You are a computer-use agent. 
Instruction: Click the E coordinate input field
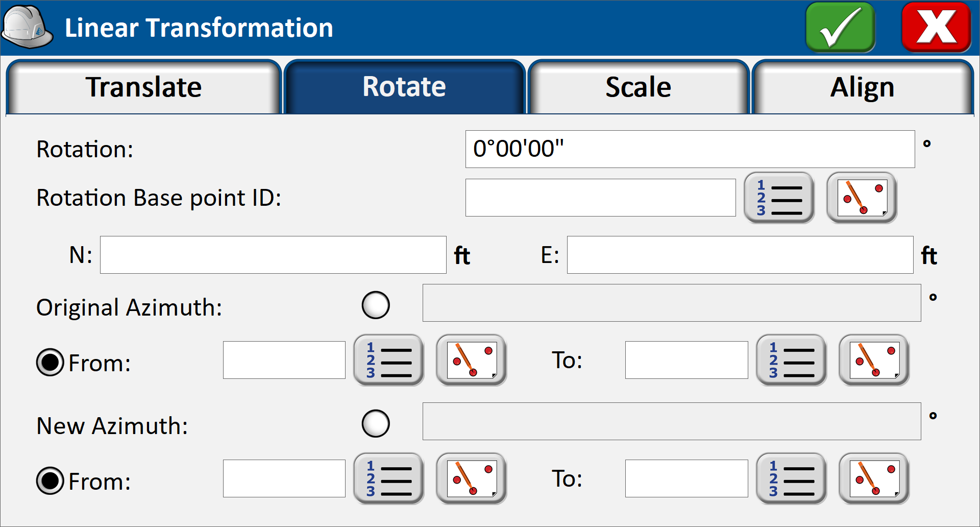tap(740, 255)
